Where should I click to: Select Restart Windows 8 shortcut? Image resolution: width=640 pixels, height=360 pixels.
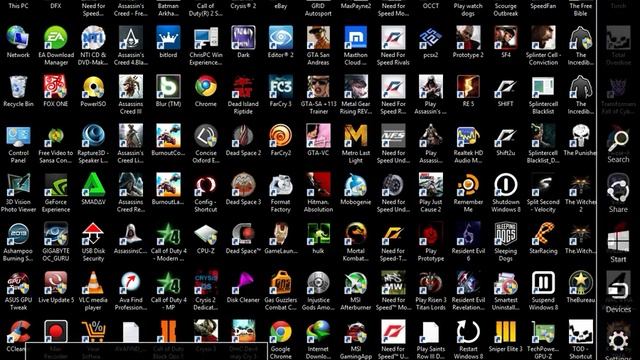coord(469,331)
